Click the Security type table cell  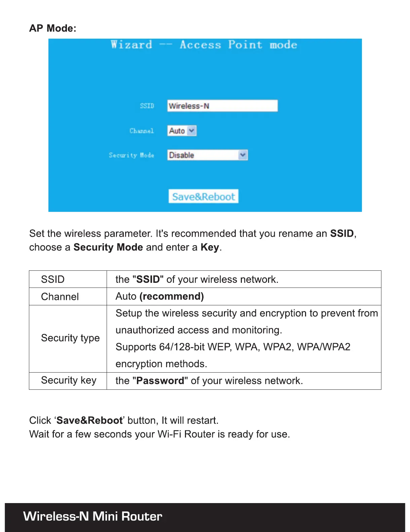[x=70, y=338]
